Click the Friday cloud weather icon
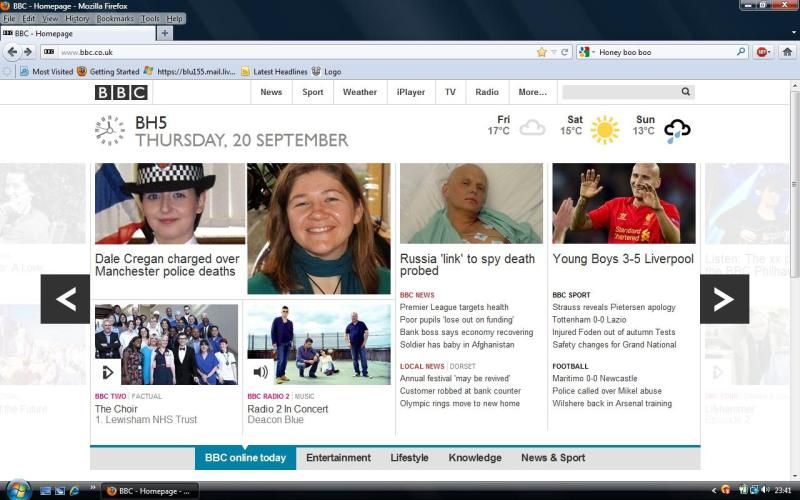Screen dimensions: 800x500 point(532,128)
